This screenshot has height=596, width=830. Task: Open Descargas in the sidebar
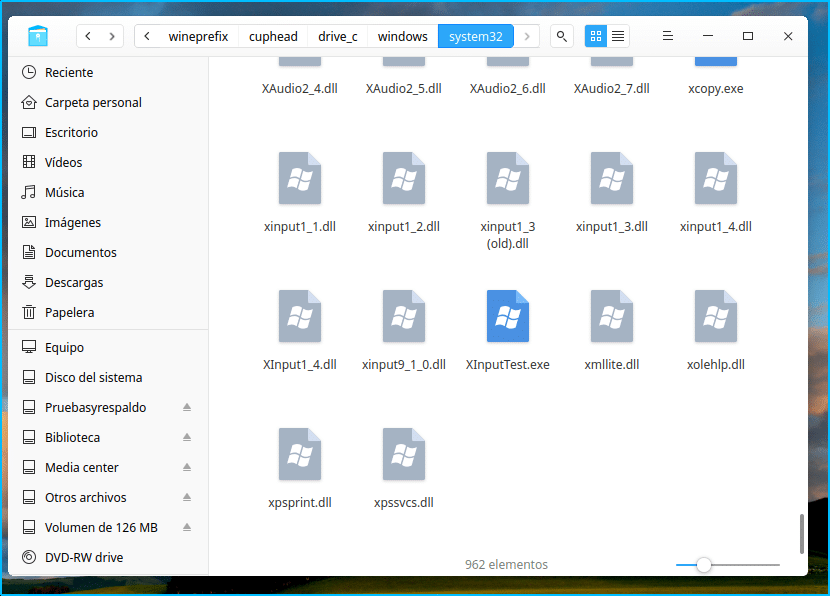[108, 283]
